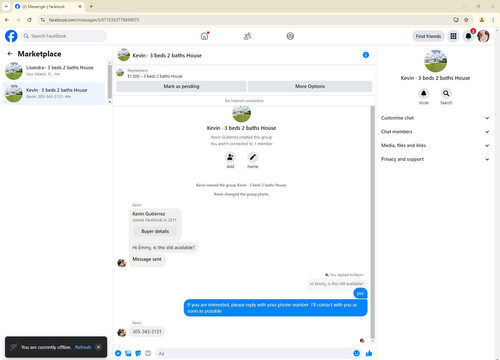Choose a GIF icon in composer
The height and width of the screenshot is (360, 500).
coord(148,353)
